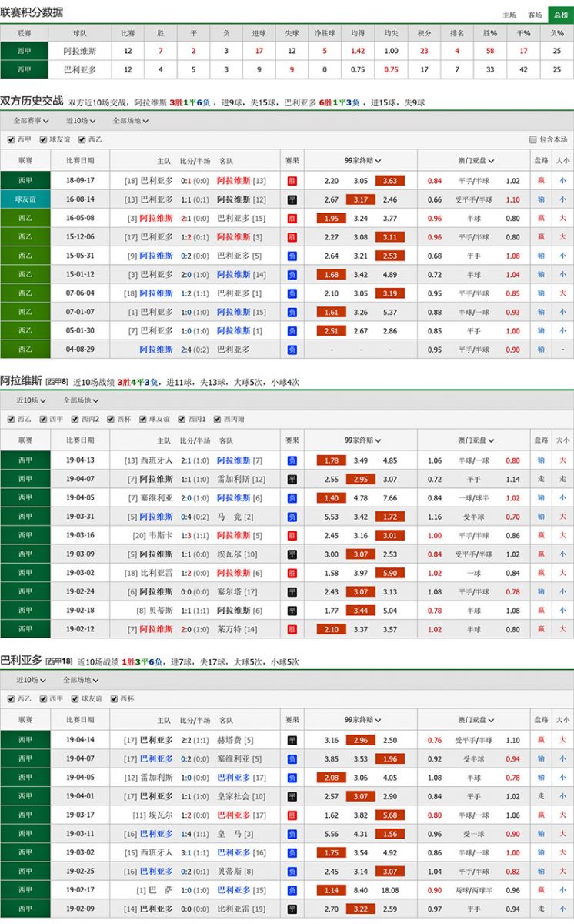Open 阿拉维斯 team in standings table
Viewport: 574px width, 924px height.
click(x=80, y=51)
